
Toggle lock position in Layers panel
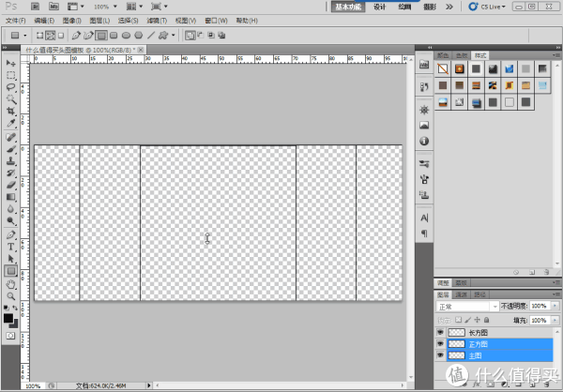click(478, 320)
